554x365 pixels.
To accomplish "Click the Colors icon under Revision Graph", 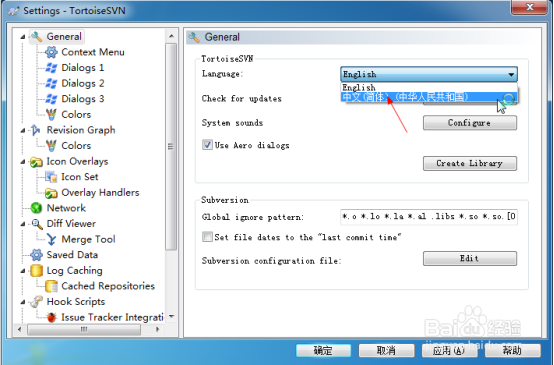I will point(51,145).
